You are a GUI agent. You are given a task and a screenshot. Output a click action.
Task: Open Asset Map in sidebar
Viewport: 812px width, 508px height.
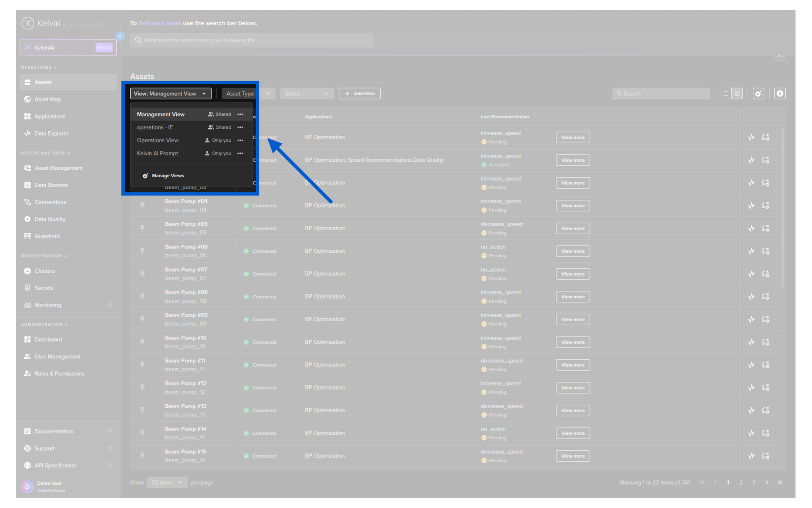[x=48, y=99]
